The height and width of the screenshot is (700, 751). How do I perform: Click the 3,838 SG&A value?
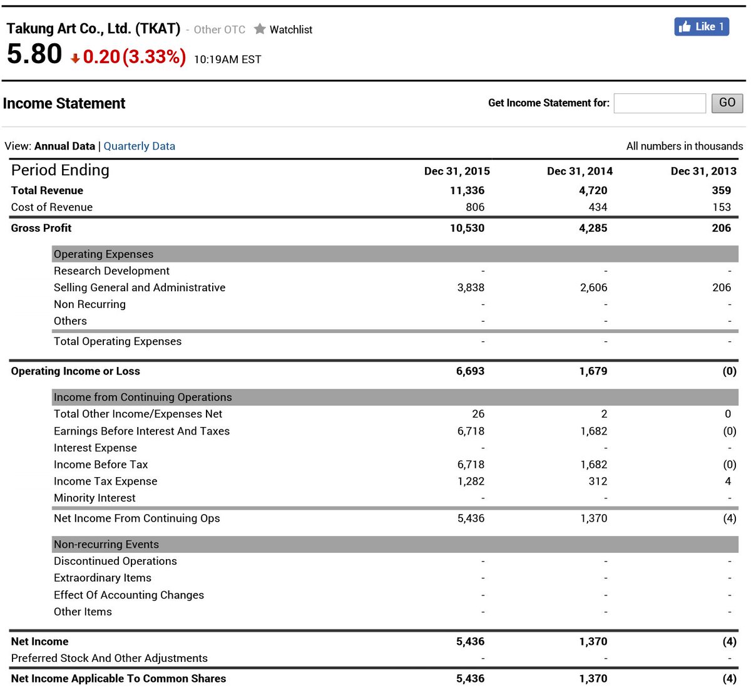click(x=471, y=287)
